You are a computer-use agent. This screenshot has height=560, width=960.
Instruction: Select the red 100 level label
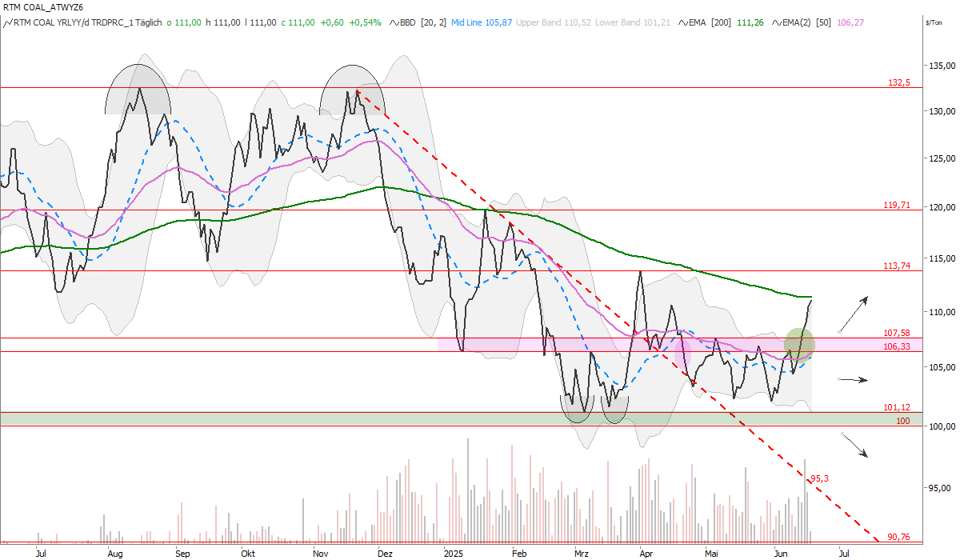[x=903, y=420]
